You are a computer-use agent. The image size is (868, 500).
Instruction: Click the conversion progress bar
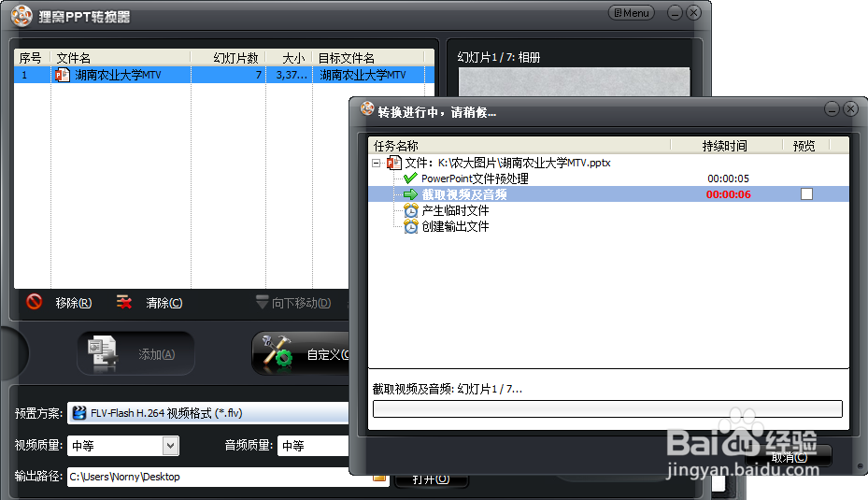(607, 408)
